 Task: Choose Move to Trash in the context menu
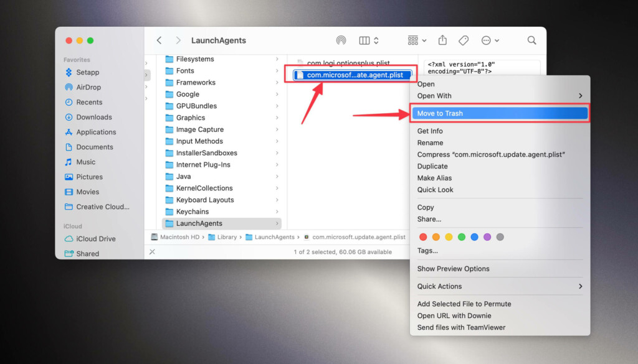[500, 113]
